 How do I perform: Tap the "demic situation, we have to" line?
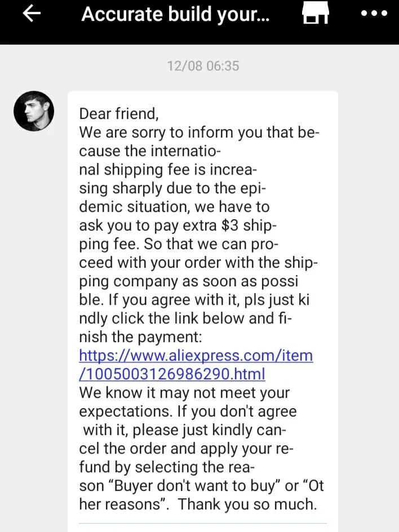point(174,207)
